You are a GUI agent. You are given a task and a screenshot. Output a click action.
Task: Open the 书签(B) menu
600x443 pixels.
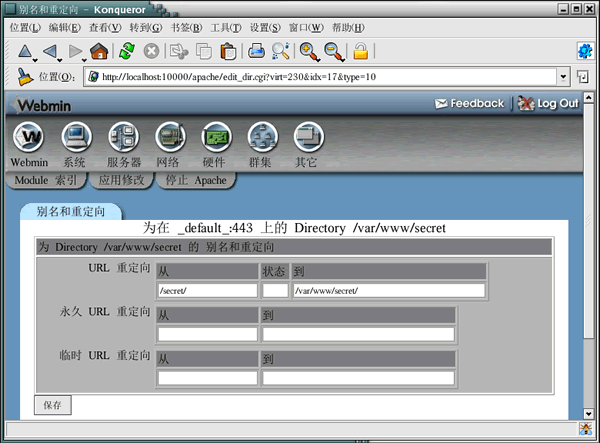pyautogui.click(x=186, y=28)
